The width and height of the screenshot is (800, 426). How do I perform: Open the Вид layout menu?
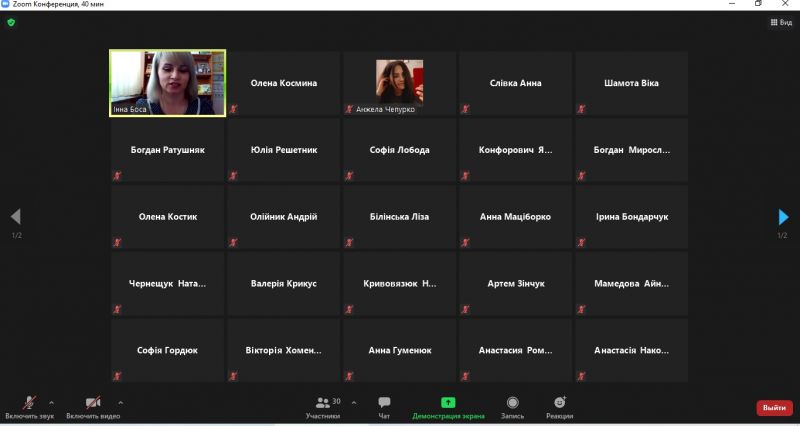tap(781, 22)
